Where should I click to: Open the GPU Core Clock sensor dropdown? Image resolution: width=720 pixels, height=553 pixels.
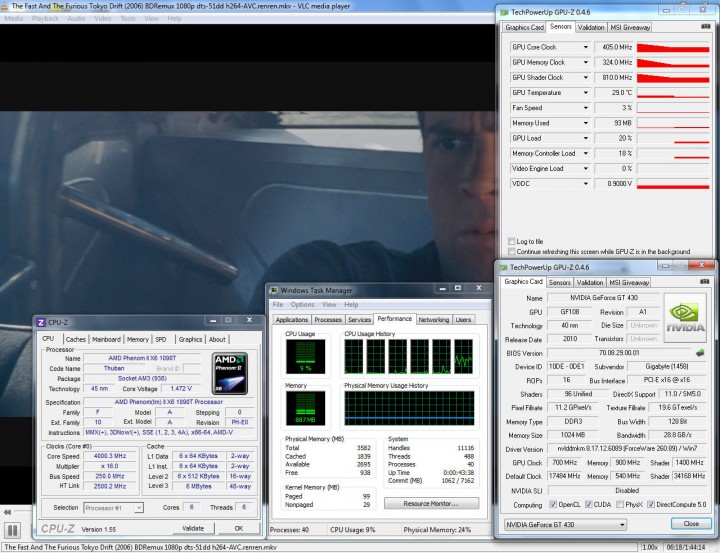pos(586,47)
